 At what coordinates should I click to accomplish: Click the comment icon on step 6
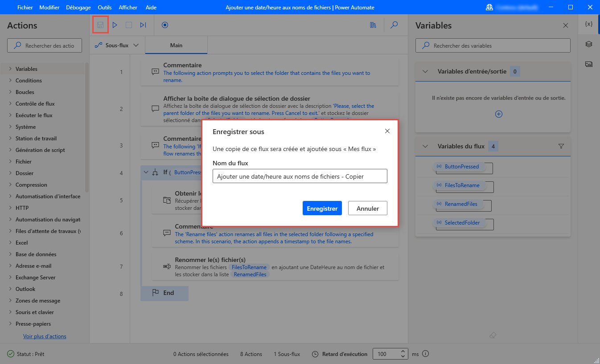(x=167, y=233)
